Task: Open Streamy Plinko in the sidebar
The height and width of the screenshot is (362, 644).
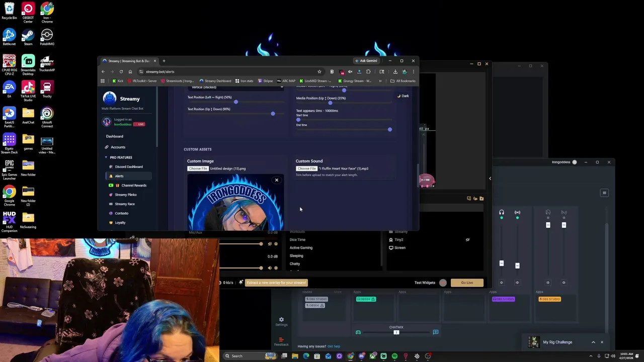Action: pyautogui.click(x=125, y=195)
